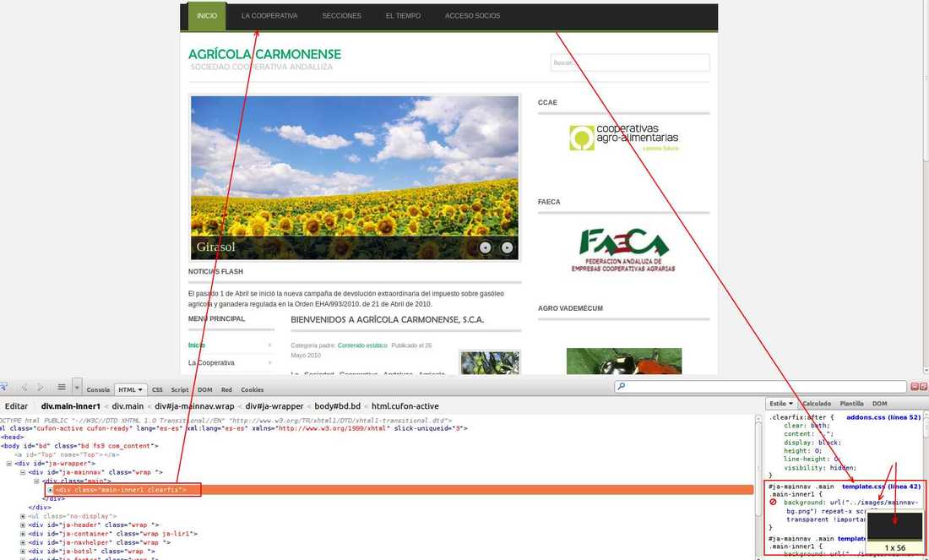Click the Firebug inspect element icon
The width and height of the screenshot is (929, 560).
pos(3,387)
